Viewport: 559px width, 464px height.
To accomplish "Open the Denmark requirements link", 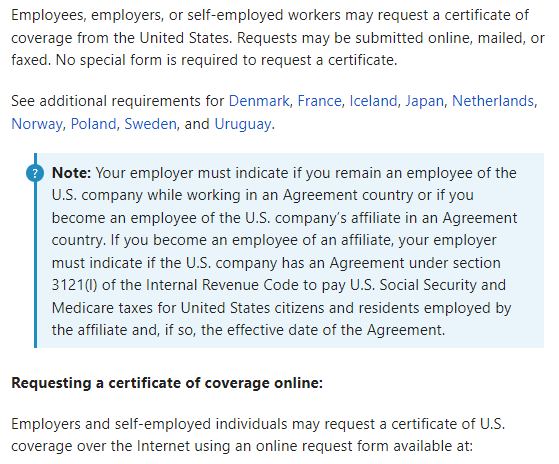I will click(259, 101).
